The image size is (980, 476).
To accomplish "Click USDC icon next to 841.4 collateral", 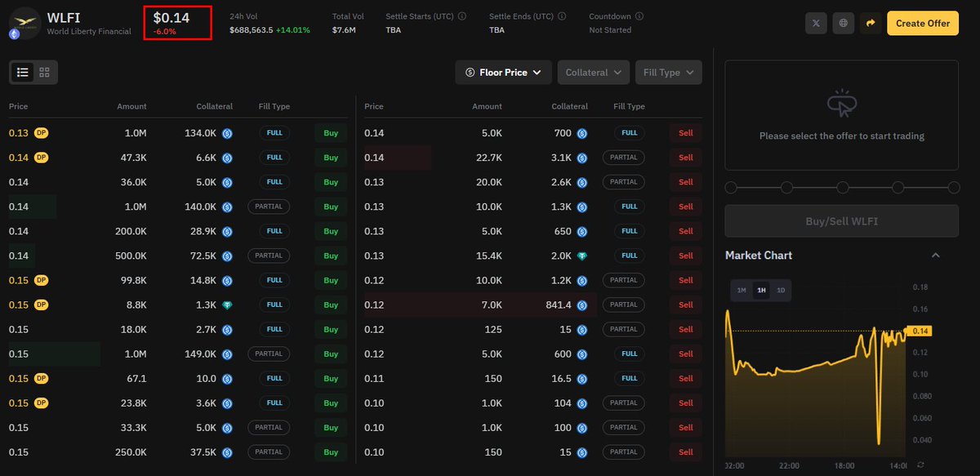I will 581,305.
